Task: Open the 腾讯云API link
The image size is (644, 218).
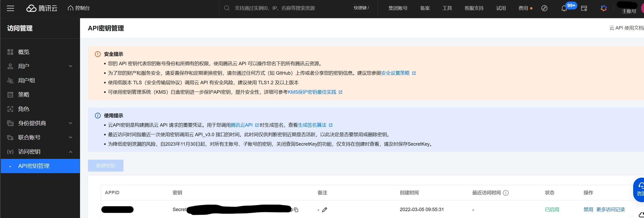Action: (x=242, y=125)
